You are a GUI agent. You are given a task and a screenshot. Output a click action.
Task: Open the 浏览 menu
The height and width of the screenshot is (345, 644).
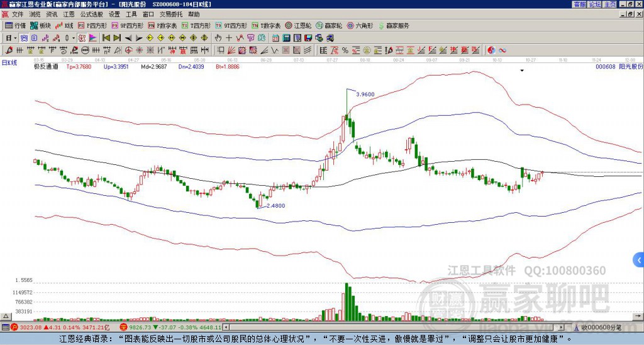coord(35,14)
